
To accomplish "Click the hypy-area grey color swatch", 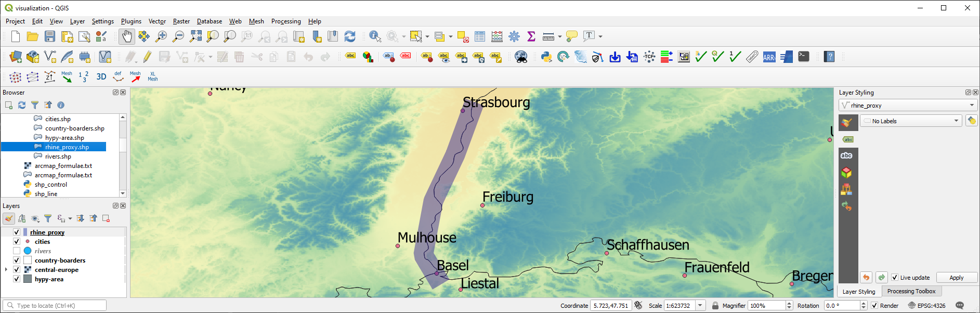I will 28,279.
